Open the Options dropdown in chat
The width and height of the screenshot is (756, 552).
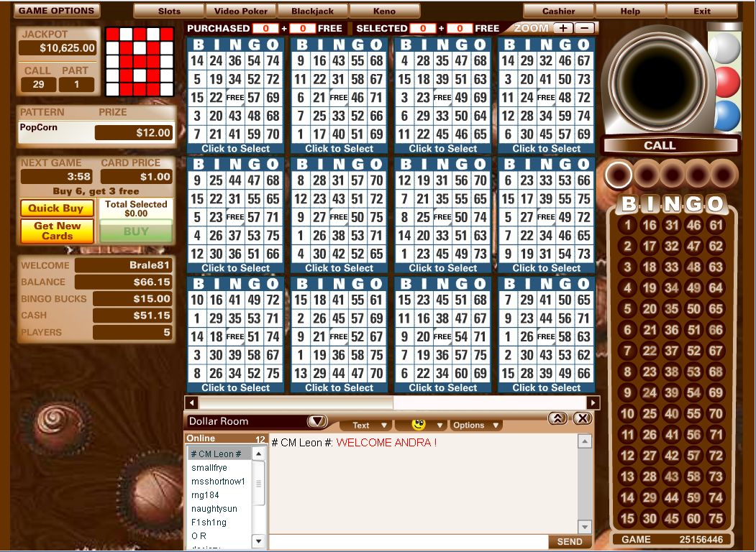click(x=471, y=425)
